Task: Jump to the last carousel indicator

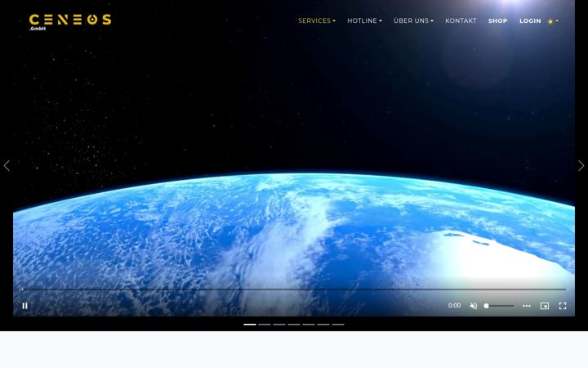Action: coord(338,324)
